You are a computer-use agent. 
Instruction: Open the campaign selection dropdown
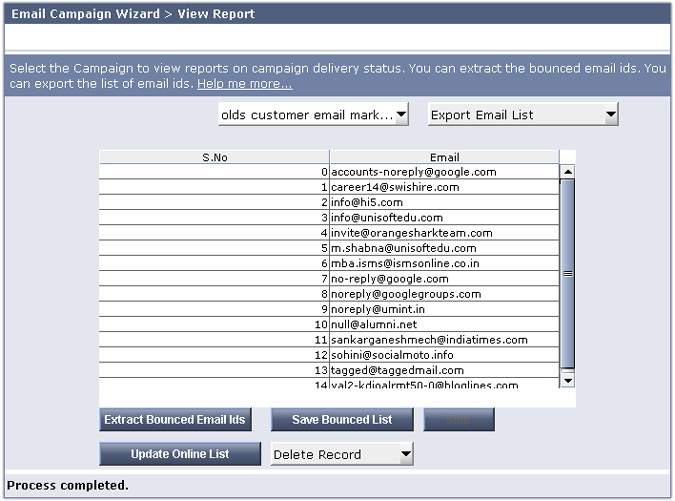[x=313, y=114]
